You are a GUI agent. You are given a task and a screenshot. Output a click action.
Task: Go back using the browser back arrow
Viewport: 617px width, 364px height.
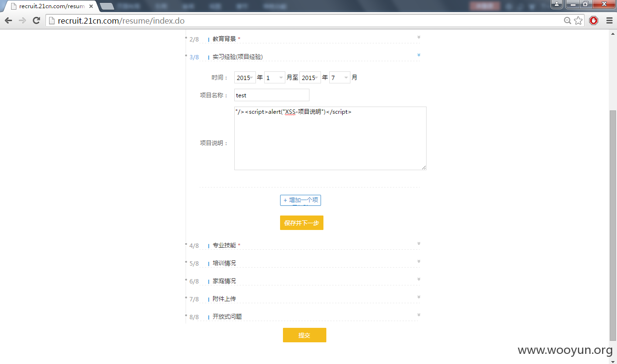(8, 21)
